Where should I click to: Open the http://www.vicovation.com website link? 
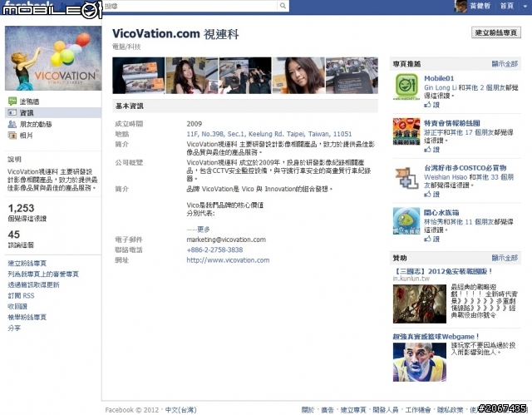click(228, 260)
